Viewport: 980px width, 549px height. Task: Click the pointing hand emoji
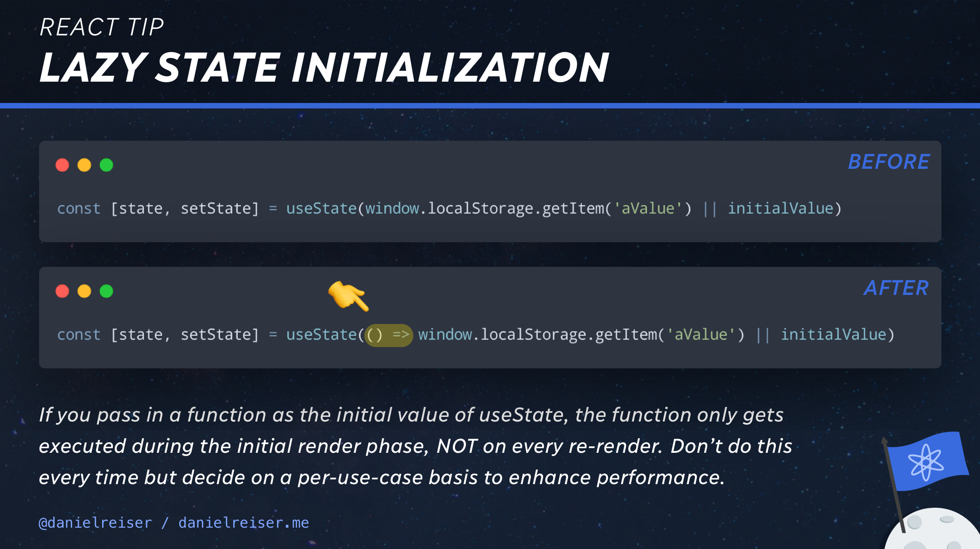click(348, 296)
